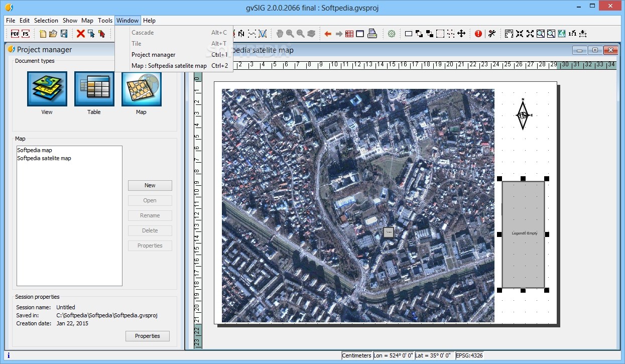Select the Table document type
Screen dimensions: 625x364
point(94,89)
